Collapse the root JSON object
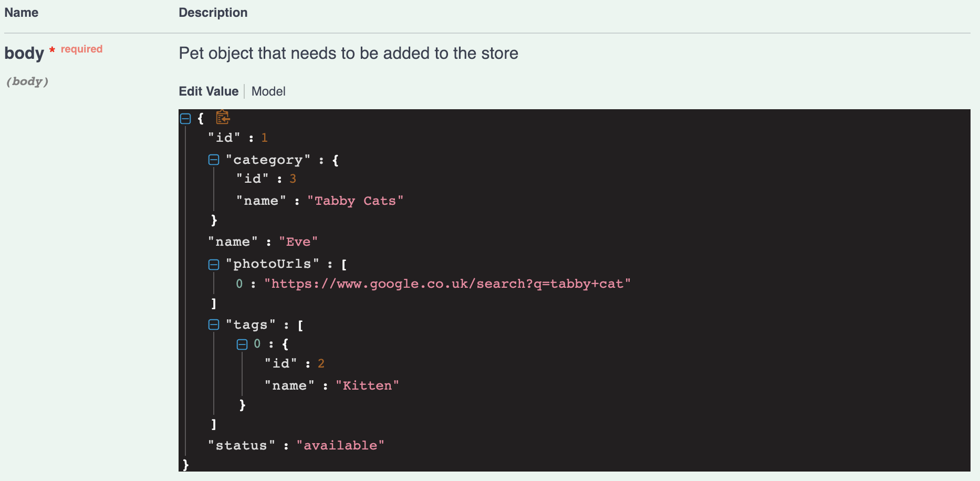This screenshot has width=980, height=481. tap(185, 119)
